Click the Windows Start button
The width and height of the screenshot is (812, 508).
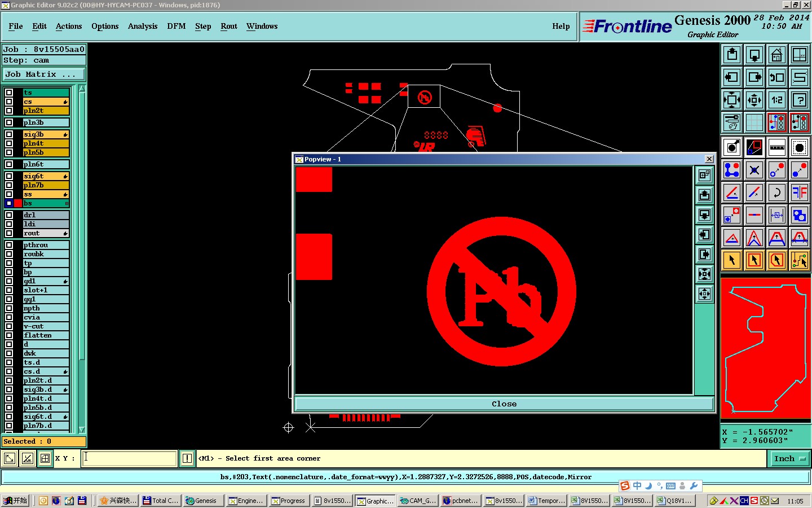click(15, 501)
